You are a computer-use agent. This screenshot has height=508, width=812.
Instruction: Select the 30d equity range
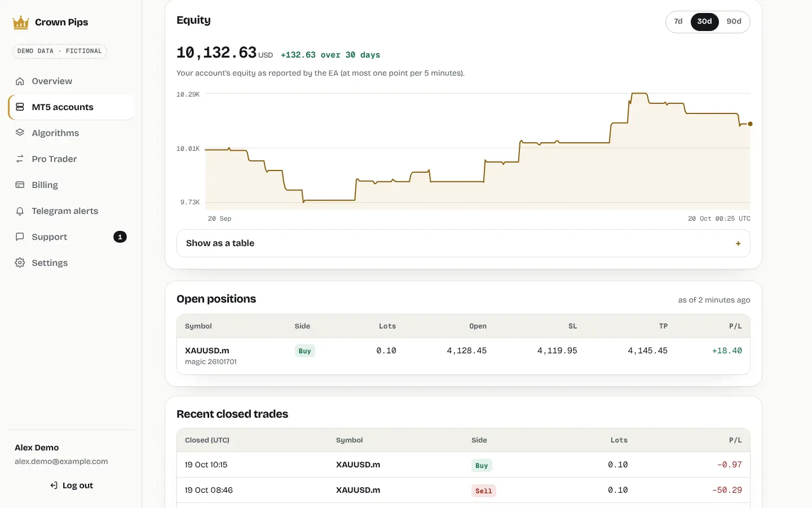[705, 21]
